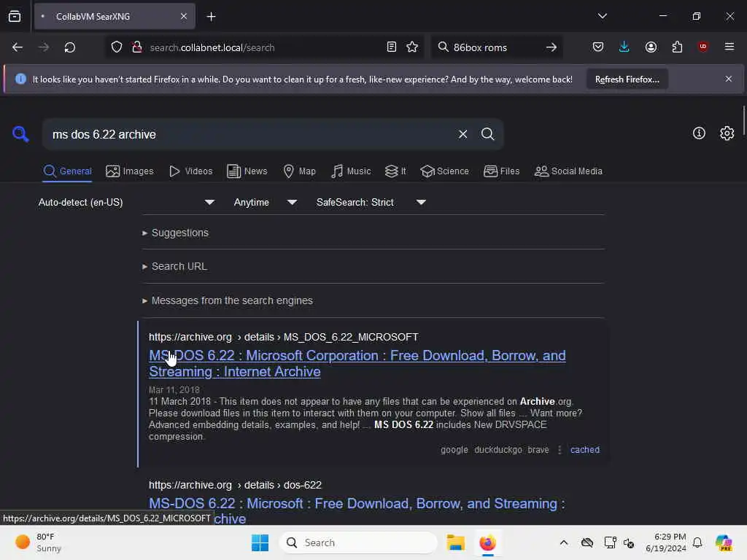747x560 pixels.
Task: Open the Firefox account icon
Action: click(x=651, y=47)
